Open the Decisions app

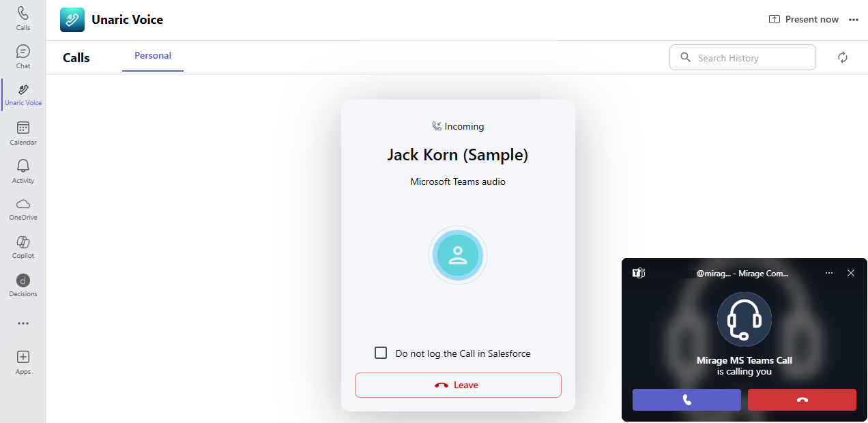click(23, 286)
